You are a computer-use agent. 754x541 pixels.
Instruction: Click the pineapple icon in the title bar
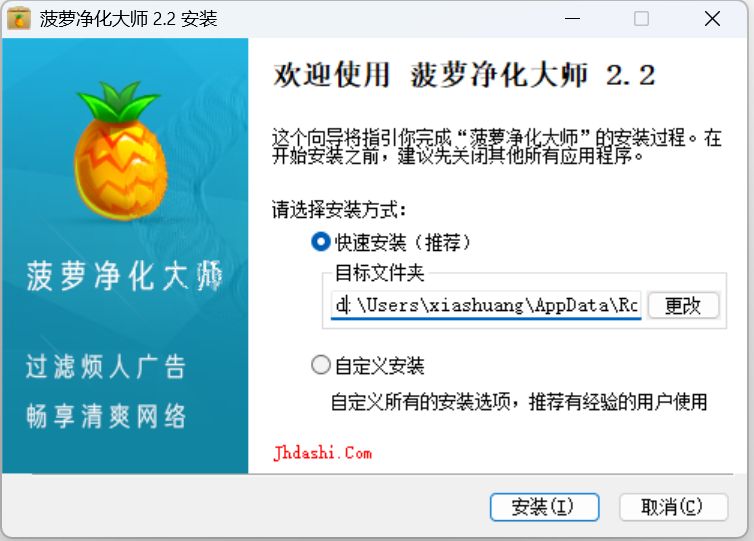(19, 19)
